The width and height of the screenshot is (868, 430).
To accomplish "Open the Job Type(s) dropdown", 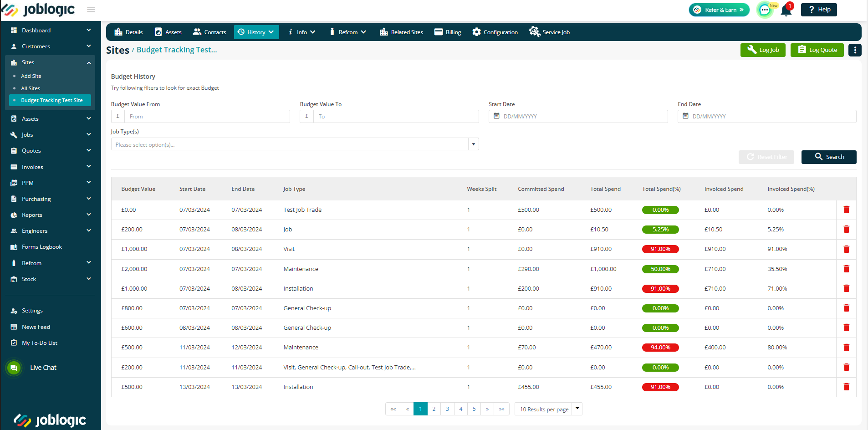I will pyautogui.click(x=295, y=144).
